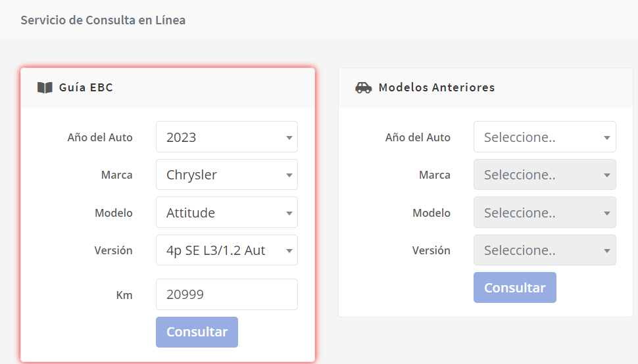
Task: Click the Modelos Anteriores panel heading
Action: click(437, 87)
